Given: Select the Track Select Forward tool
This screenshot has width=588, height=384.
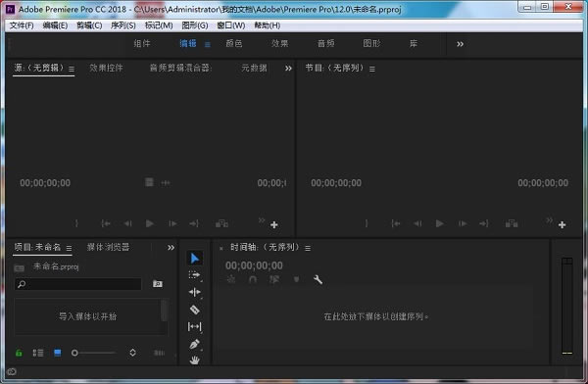Looking at the screenshot, I should (195, 275).
